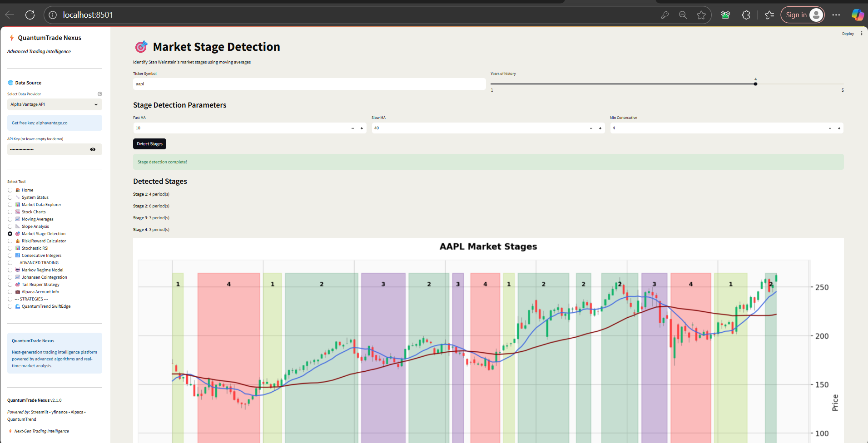This screenshot has height=443, width=868.
Task: Click the Deploy button
Action: (848, 34)
